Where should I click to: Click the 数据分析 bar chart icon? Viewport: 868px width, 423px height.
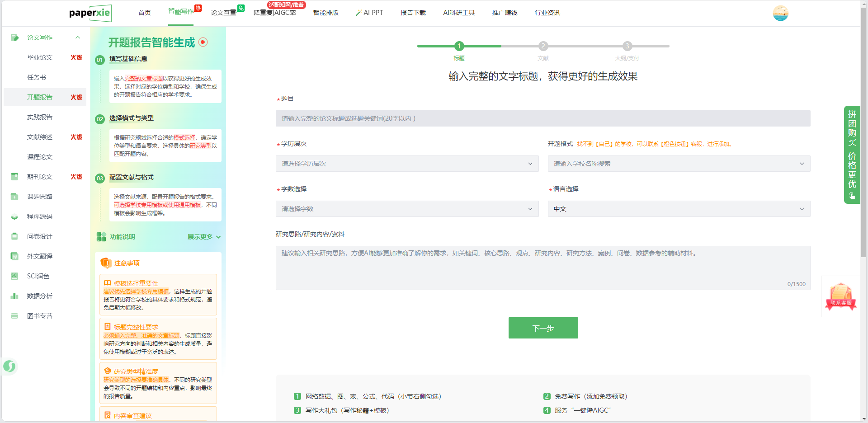tap(14, 296)
